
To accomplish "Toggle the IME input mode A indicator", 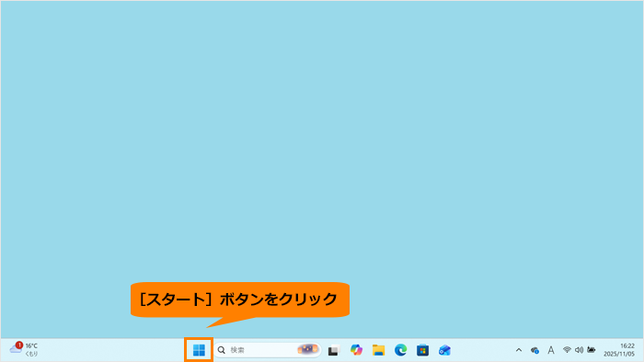I will click(x=551, y=350).
